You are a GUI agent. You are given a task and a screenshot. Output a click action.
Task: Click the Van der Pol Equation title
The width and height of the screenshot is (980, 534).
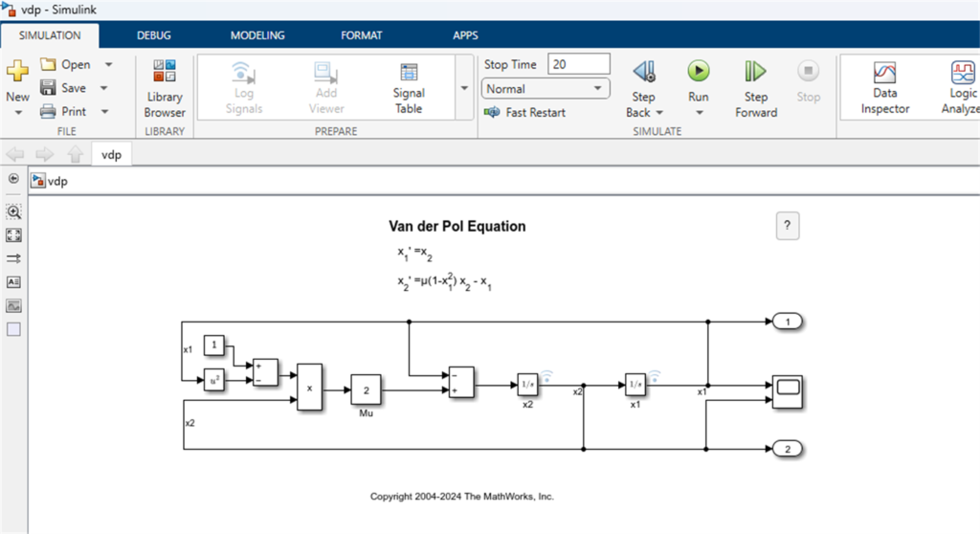[x=457, y=227]
